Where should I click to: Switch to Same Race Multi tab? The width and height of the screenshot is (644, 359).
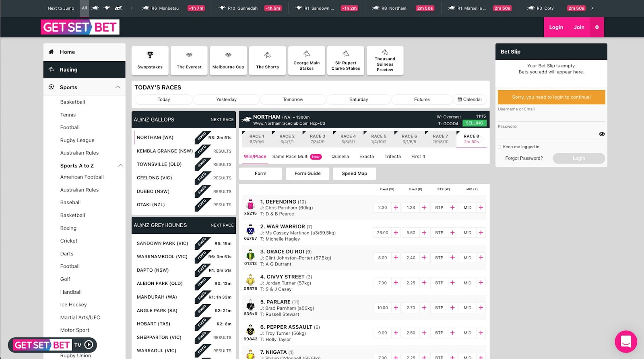(x=297, y=156)
